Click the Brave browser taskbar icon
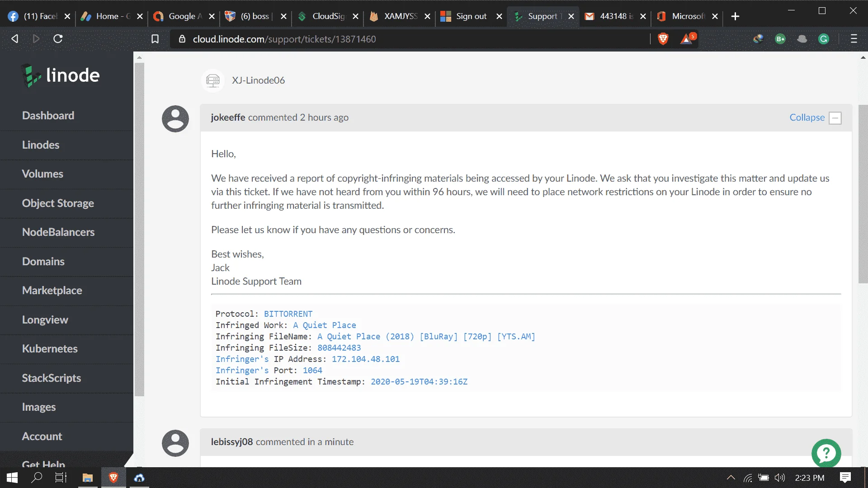Screen dimensions: 868x488 113,478
